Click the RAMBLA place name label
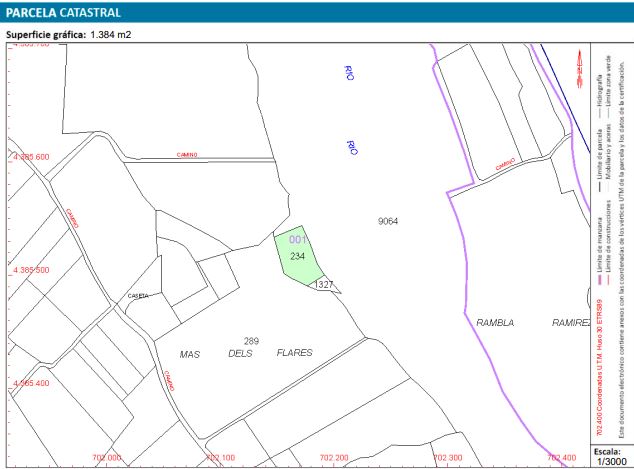Viewport: 634px width, 469px height. (x=495, y=323)
